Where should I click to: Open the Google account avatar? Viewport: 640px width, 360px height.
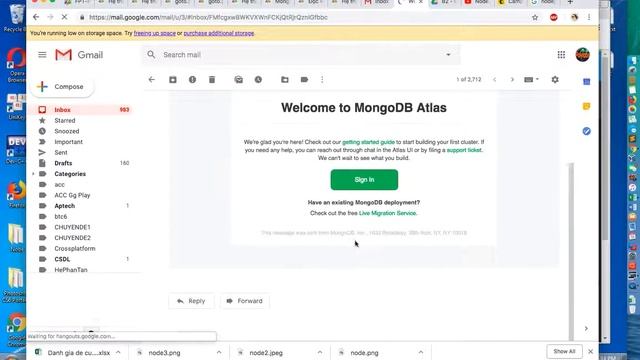coord(582,54)
